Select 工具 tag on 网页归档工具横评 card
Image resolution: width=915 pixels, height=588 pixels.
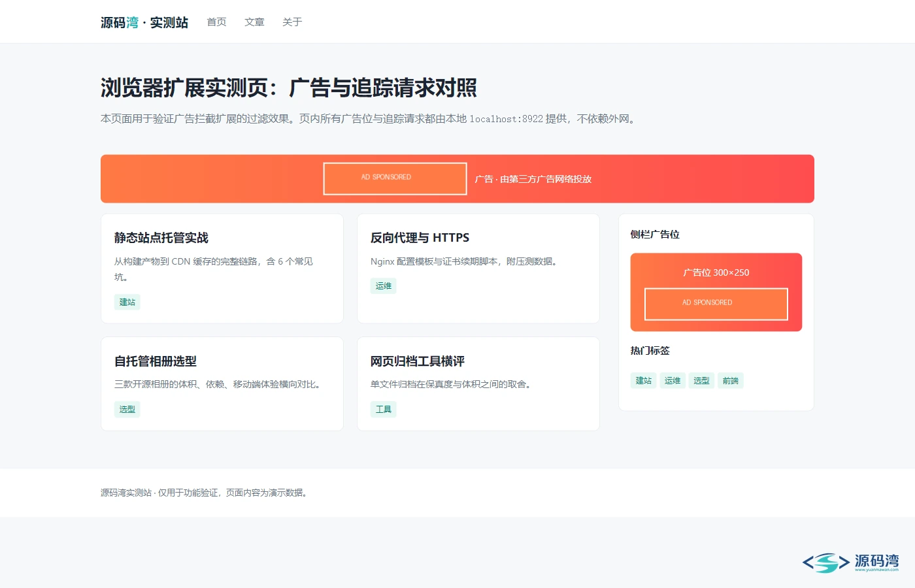(384, 410)
